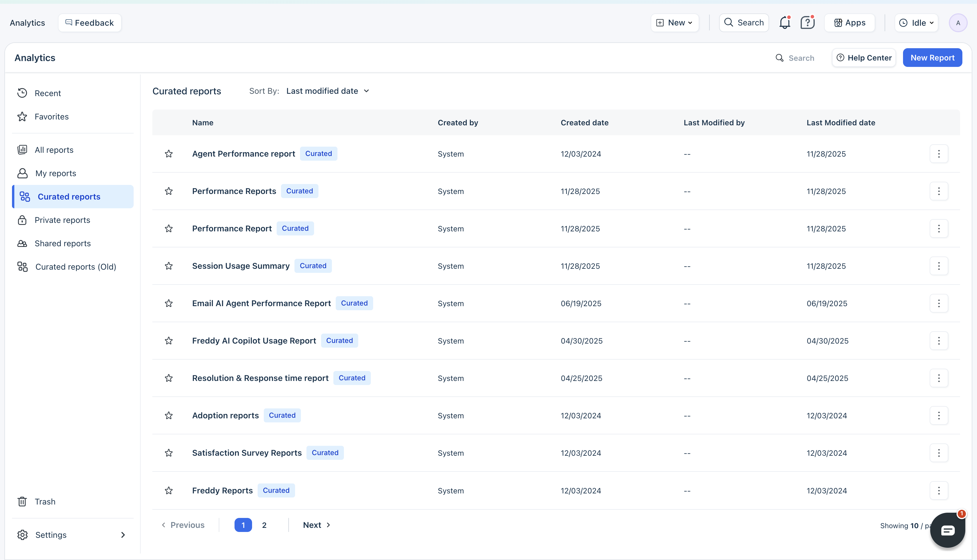Click the user avatar icon

click(958, 23)
